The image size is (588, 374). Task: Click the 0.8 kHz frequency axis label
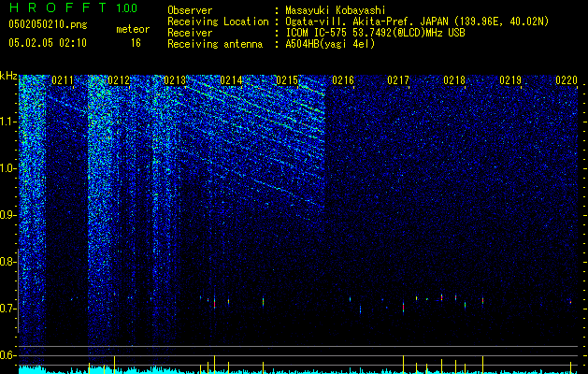[x=7, y=262]
